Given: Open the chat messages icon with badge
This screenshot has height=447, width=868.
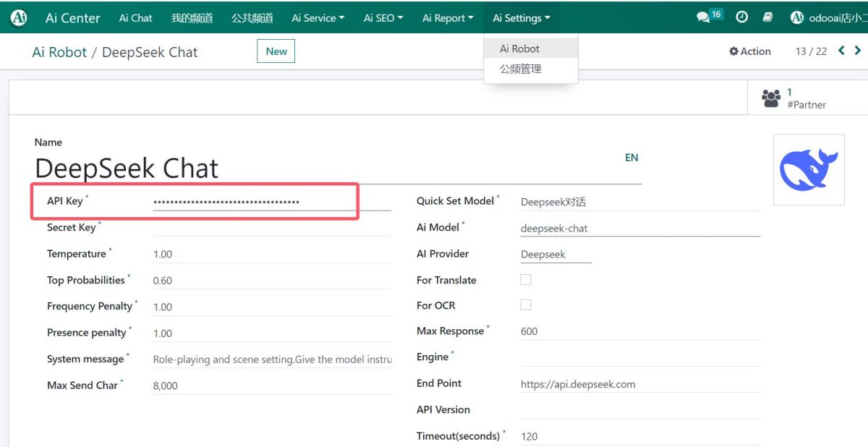Looking at the screenshot, I should coord(703,17).
